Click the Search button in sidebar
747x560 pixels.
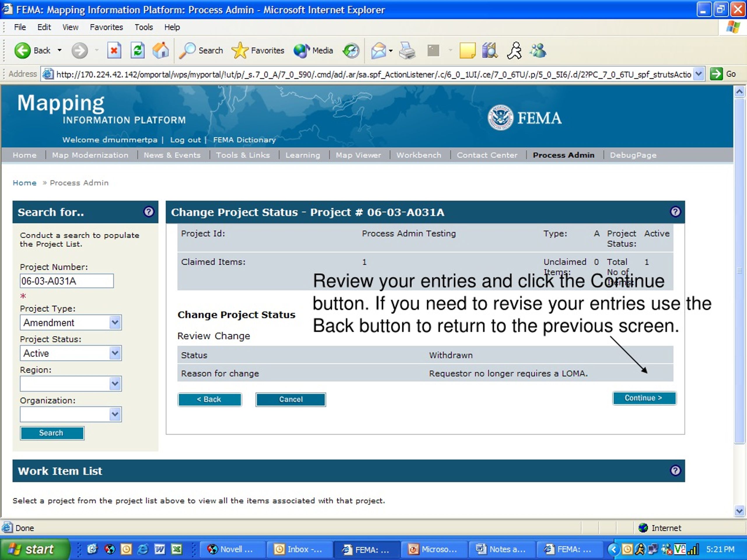[x=52, y=433]
